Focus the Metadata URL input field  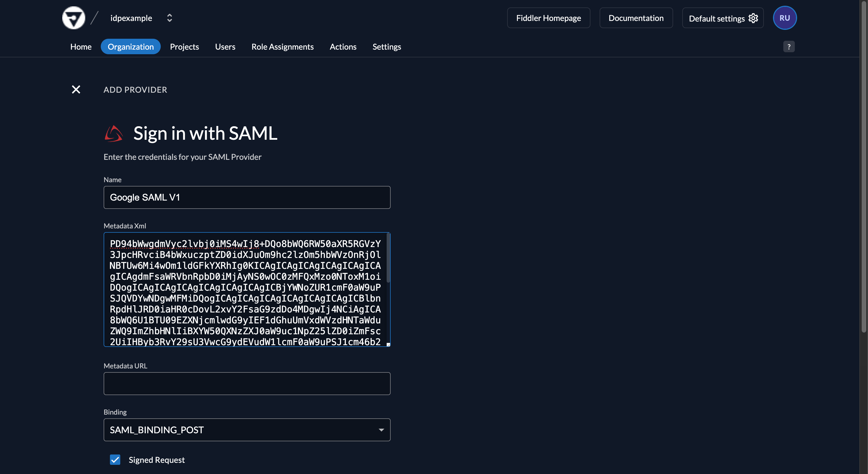pos(247,383)
